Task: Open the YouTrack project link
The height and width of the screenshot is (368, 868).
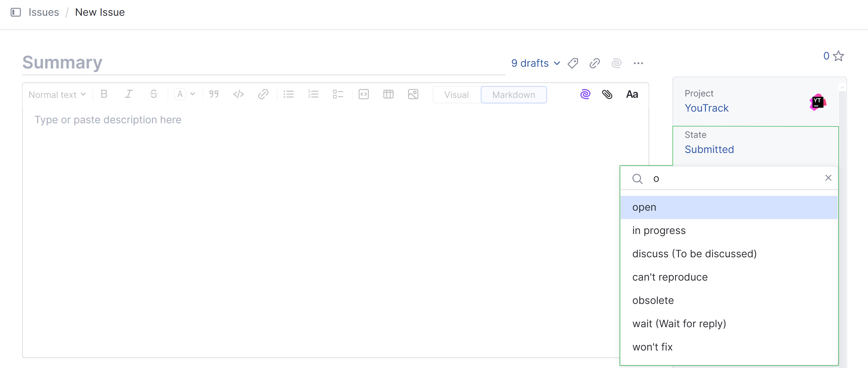Action: pos(707,108)
